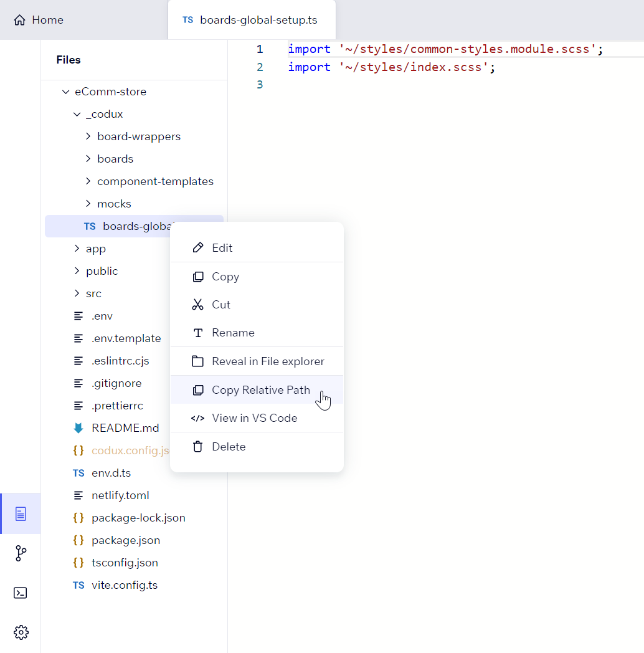Viewport: 644px width, 653px height.
Task: Choose Edit from the context menu
Action: [257, 248]
